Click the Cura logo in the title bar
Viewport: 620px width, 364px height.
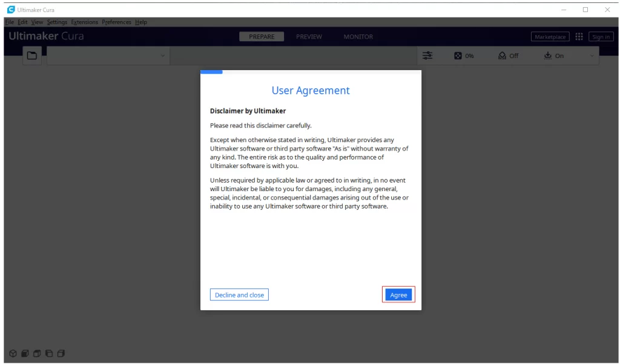click(x=11, y=10)
